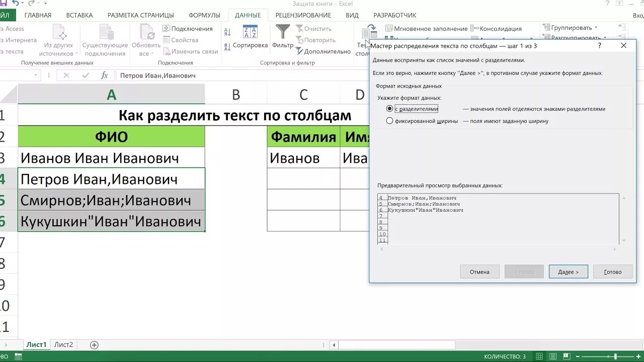The width and height of the screenshot is (644, 362).
Task: Cancel formula entry with the X icon
Action: tap(66, 75)
